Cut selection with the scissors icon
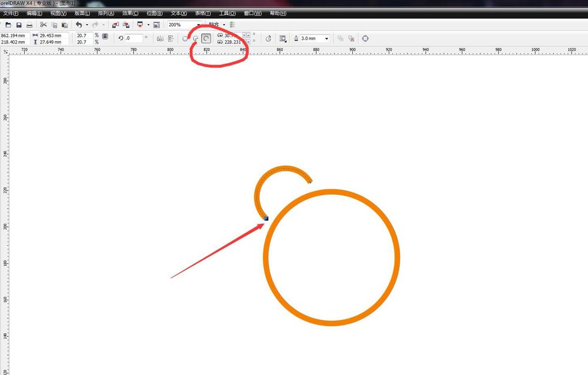 (44, 25)
